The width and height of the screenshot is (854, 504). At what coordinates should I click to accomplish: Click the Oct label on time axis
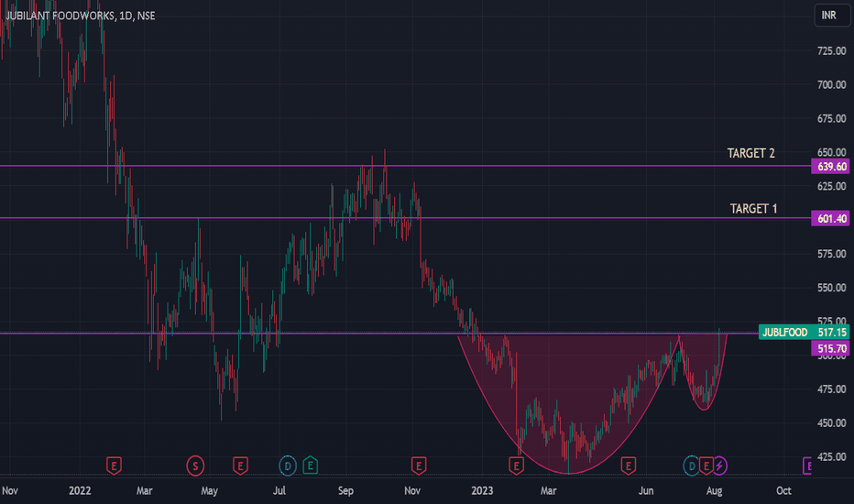coord(783,490)
